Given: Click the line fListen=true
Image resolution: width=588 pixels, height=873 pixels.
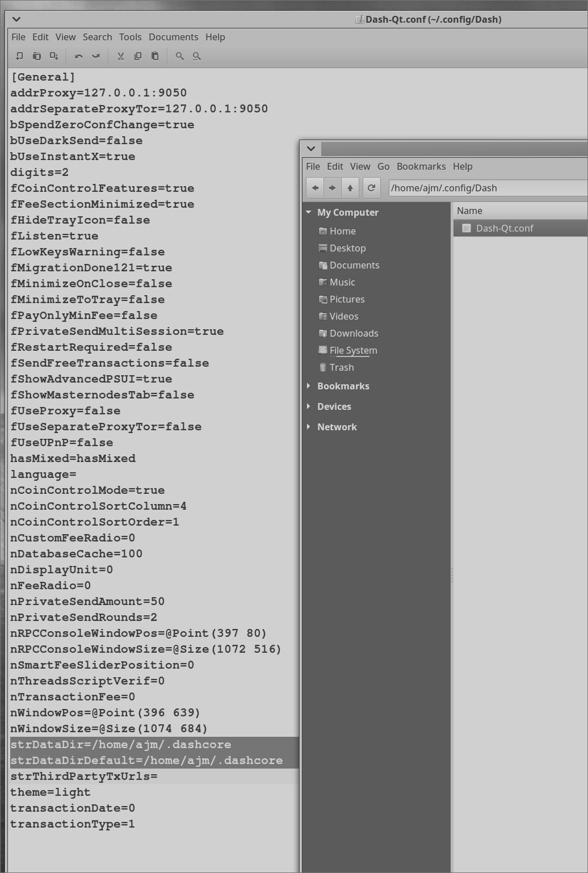Looking at the screenshot, I should click(54, 236).
